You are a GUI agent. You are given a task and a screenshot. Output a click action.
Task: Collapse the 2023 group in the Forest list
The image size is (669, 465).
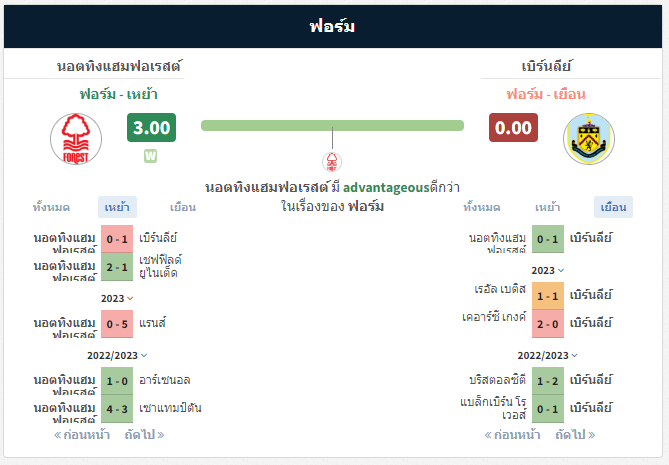(117, 299)
